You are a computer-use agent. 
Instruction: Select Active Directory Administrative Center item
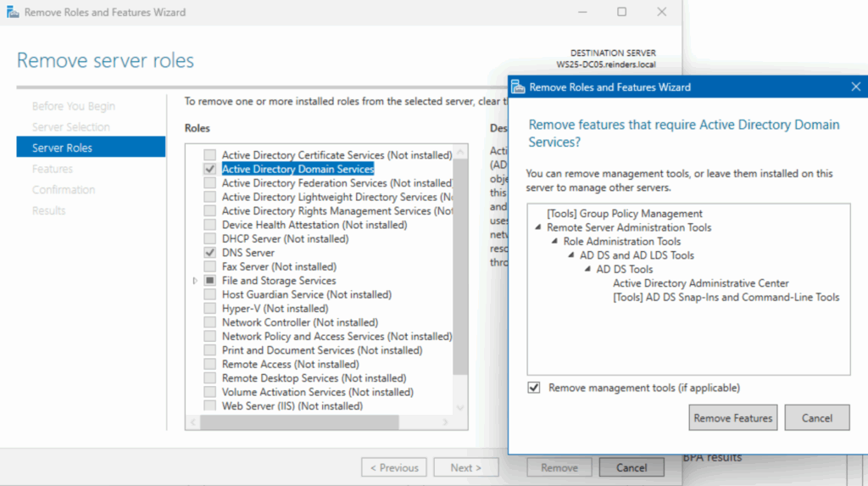point(700,283)
